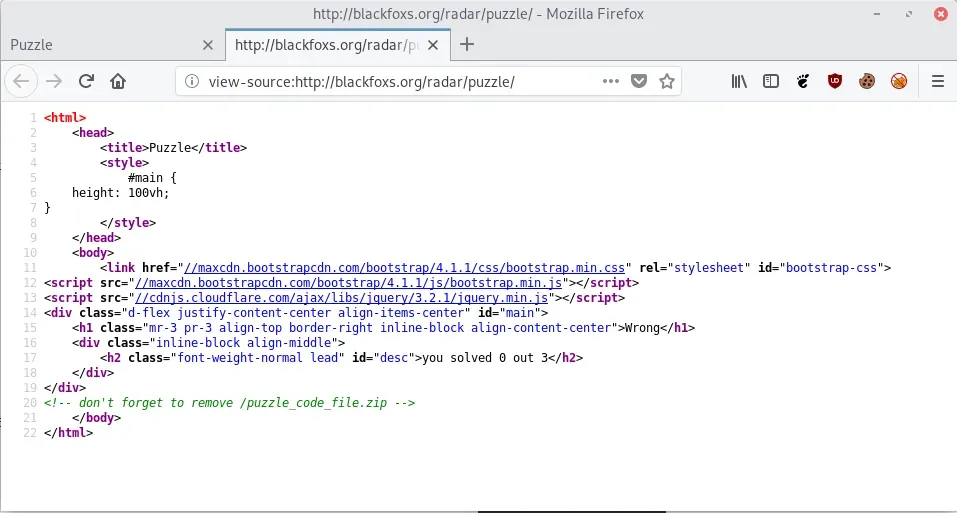Open a new tab
Screen dimensions: 957x513
point(466,44)
